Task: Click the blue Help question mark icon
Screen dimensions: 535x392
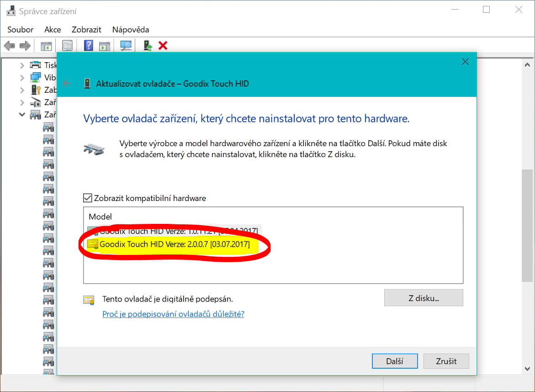Action: (89, 46)
